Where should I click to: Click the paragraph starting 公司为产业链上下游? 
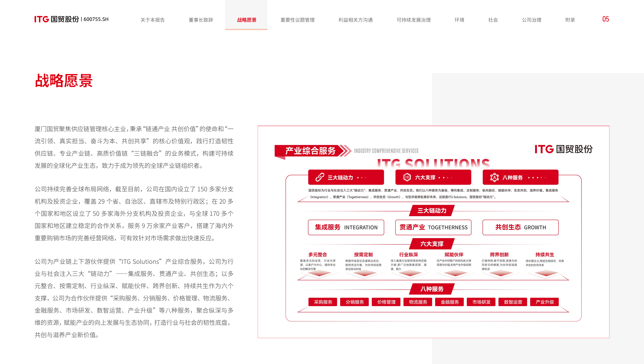(x=134, y=298)
